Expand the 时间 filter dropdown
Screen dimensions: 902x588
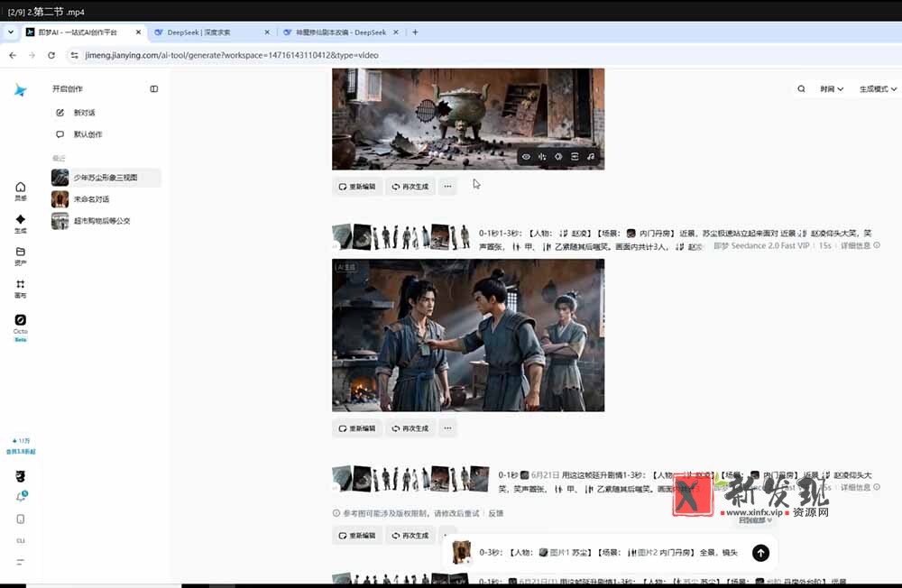832,88
